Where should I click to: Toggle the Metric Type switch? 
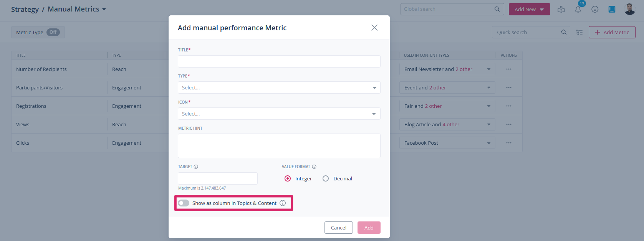(x=53, y=32)
